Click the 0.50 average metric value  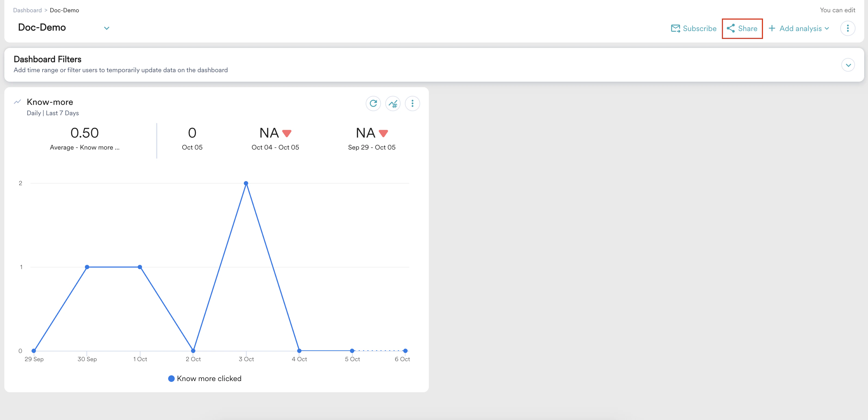pos(85,133)
